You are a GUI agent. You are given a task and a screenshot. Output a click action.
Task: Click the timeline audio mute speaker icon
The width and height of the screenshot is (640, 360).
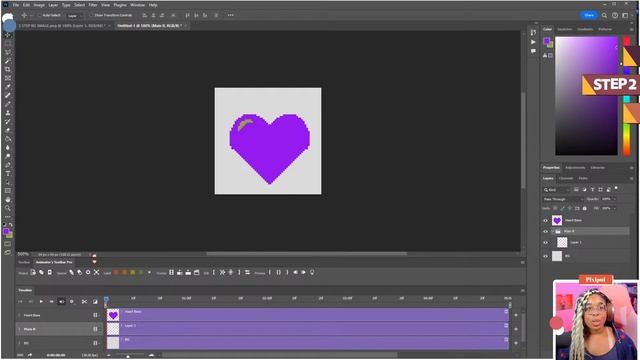click(62, 302)
